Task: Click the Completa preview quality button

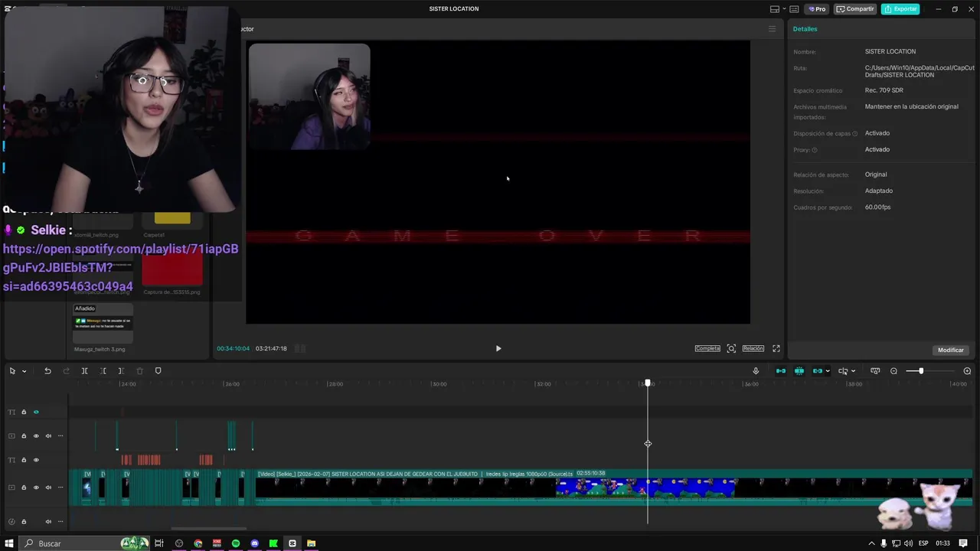Action: pyautogui.click(x=707, y=348)
